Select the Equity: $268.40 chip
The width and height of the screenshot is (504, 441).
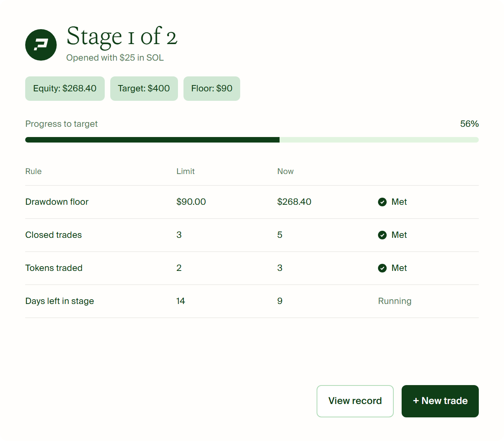point(65,89)
